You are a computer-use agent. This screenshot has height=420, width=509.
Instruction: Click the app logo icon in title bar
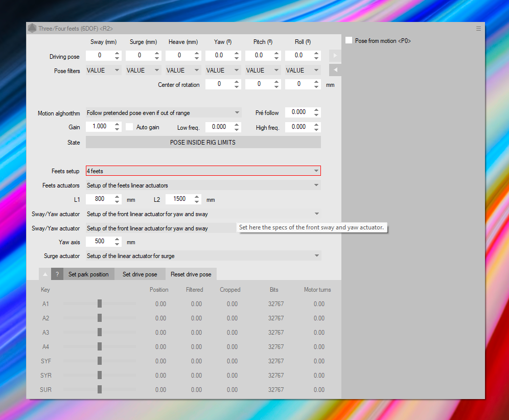click(x=32, y=29)
